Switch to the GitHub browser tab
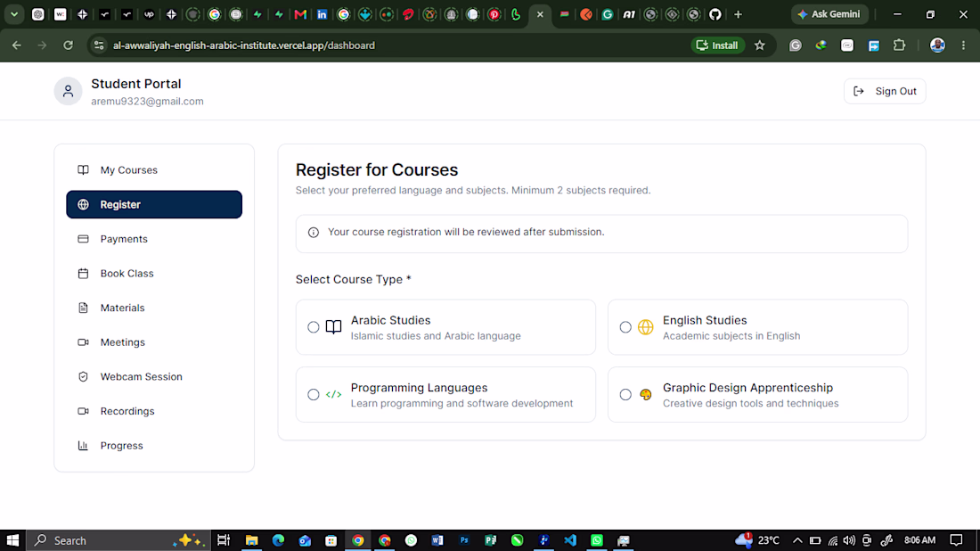 click(715, 14)
